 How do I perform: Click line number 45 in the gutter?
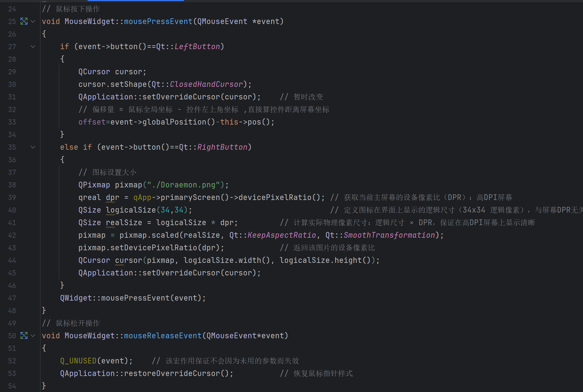(x=12, y=273)
